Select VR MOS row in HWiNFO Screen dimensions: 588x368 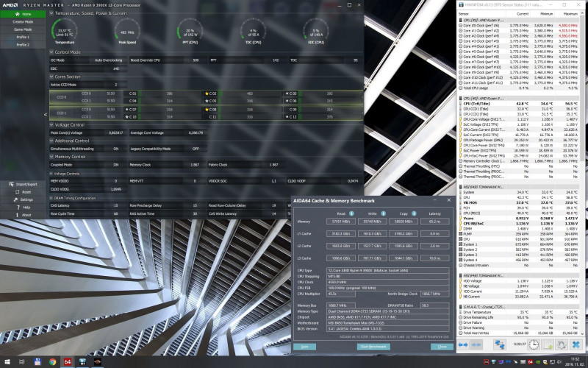519,202
